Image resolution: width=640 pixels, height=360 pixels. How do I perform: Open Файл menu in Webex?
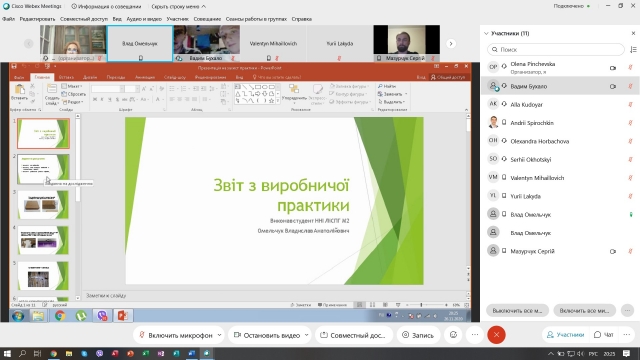8,19
